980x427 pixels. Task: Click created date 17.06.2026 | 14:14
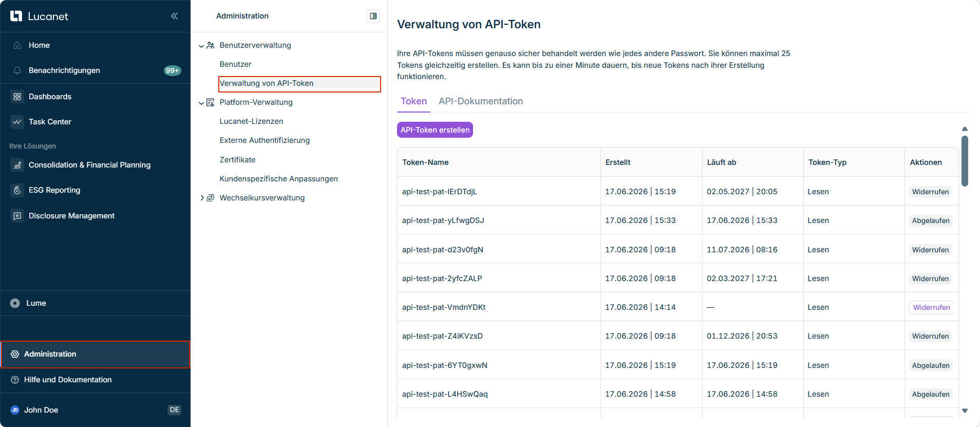tap(640, 307)
